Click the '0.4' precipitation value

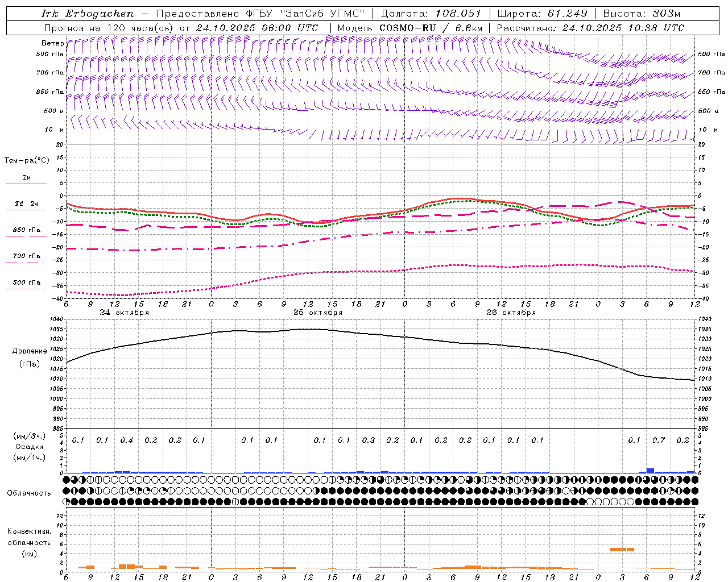click(x=126, y=440)
